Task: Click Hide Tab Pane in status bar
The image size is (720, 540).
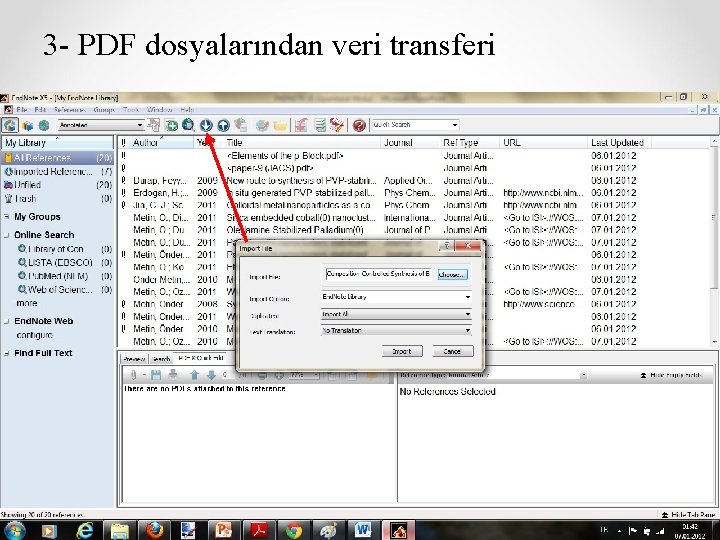Action: tap(689, 515)
